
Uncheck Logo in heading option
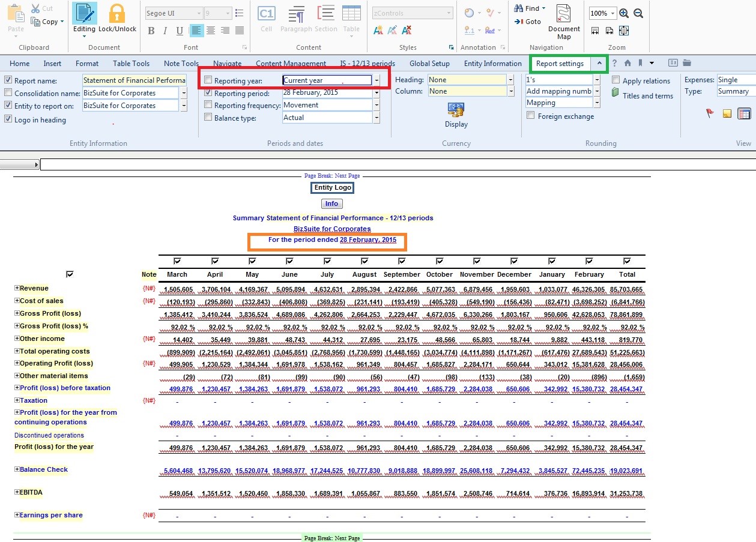click(8, 119)
